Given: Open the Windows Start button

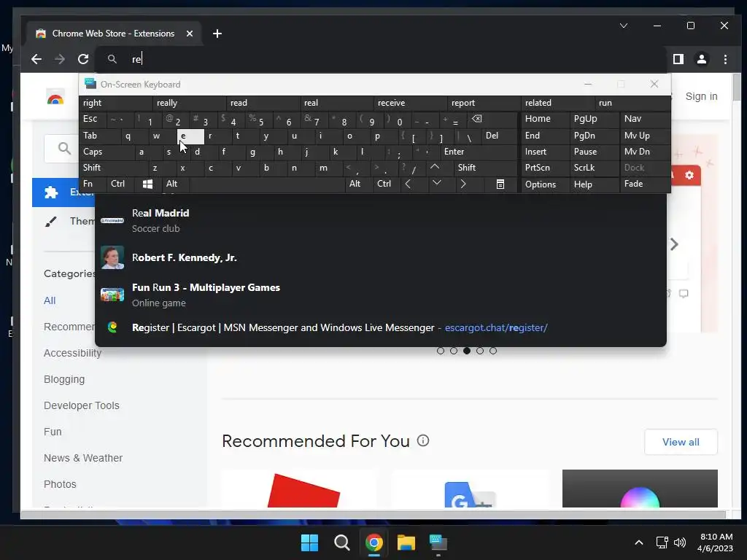Looking at the screenshot, I should pyautogui.click(x=309, y=542).
